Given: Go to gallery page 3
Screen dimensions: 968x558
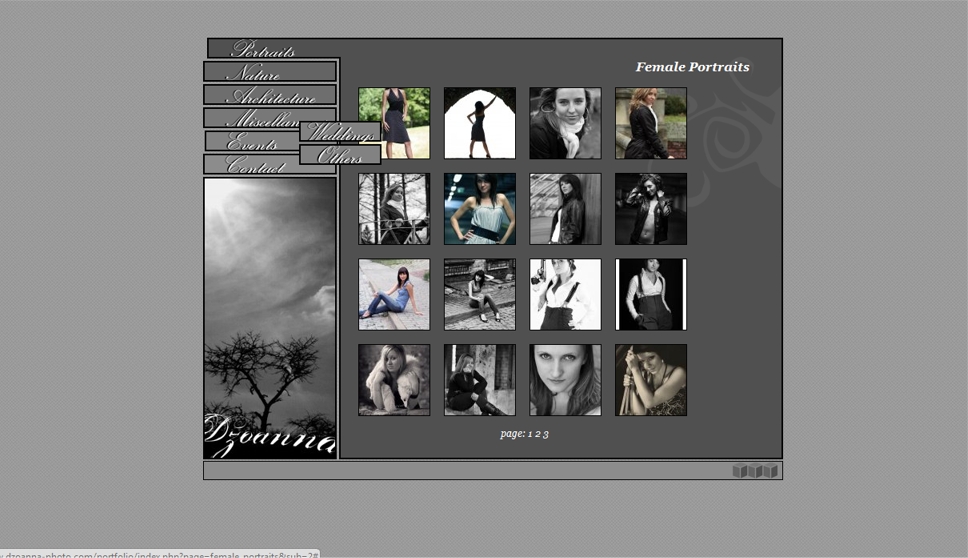Looking at the screenshot, I should tap(546, 434).
